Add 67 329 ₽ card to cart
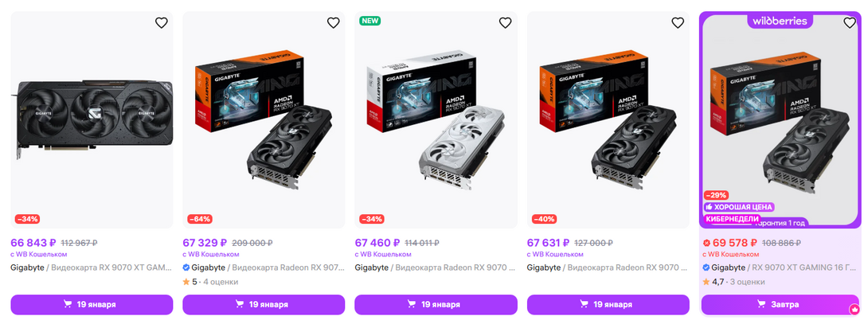This screenshot has height=328, width=868. 264,304
